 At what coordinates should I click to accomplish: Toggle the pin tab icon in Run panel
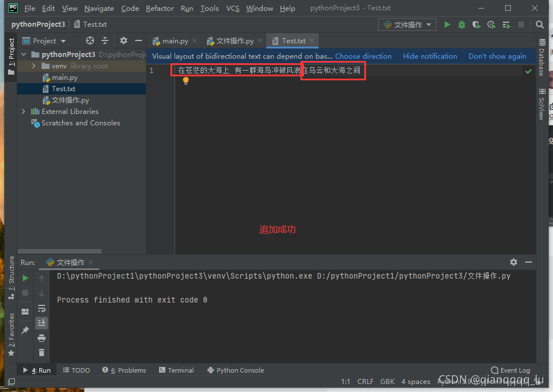tap(25, 330)
